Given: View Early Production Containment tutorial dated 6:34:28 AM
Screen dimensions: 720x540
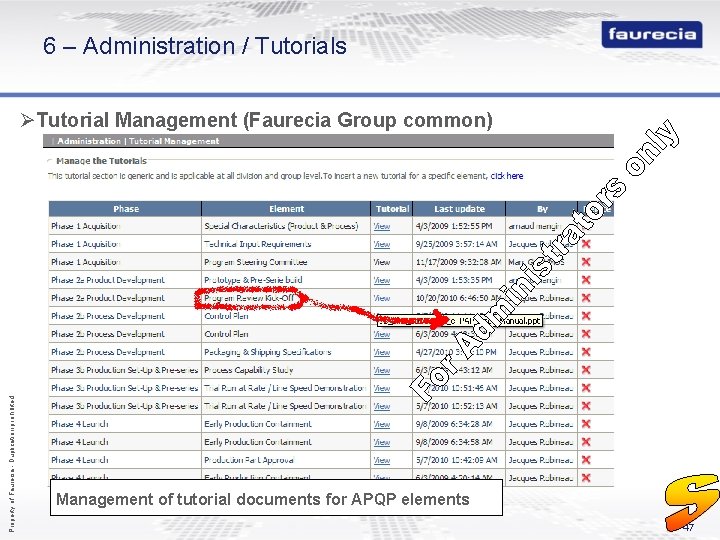Looking at the screenshot, I should click(382, 423).
